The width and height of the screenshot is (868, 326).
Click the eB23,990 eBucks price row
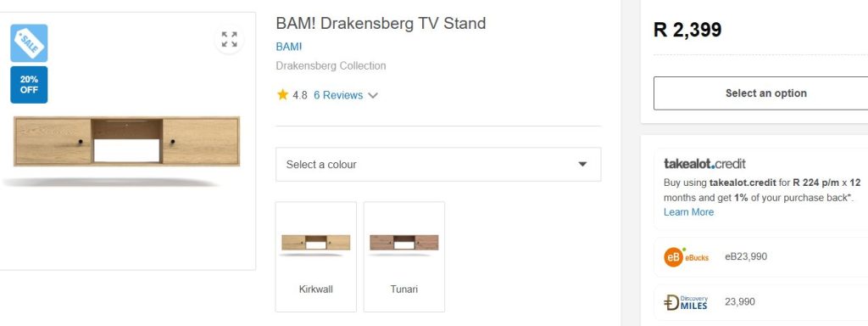point(761,257)
